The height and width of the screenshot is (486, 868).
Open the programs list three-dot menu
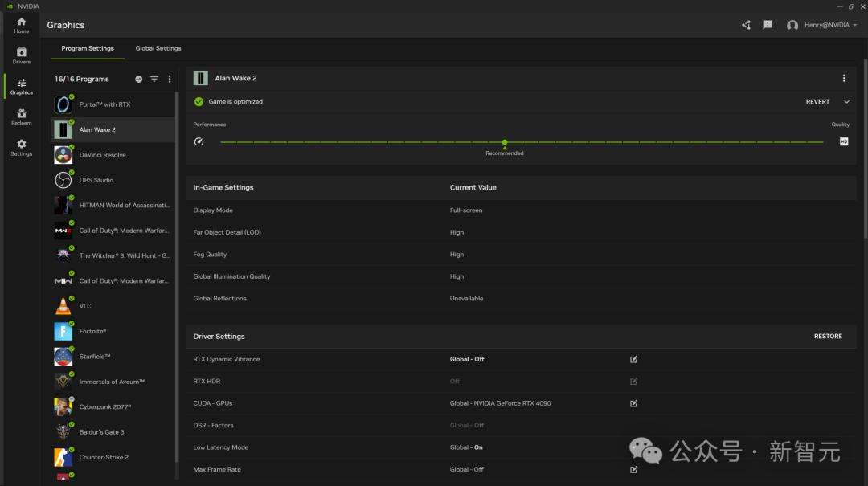(170, 79)
